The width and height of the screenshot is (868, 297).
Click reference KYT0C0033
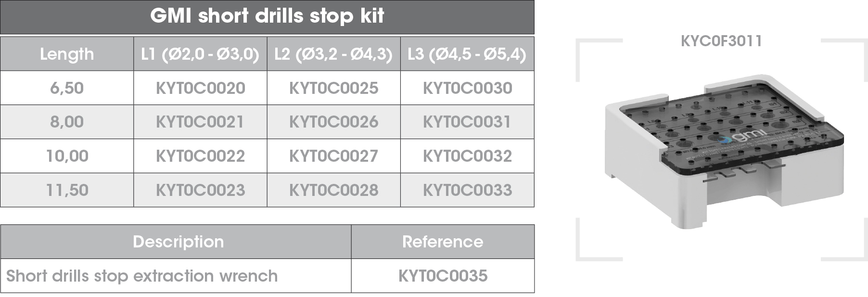pos(467,190)
